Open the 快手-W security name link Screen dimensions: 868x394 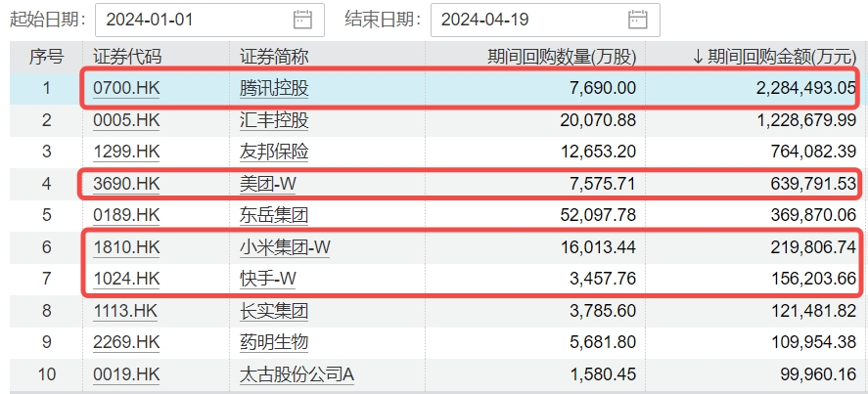point(267,279)
